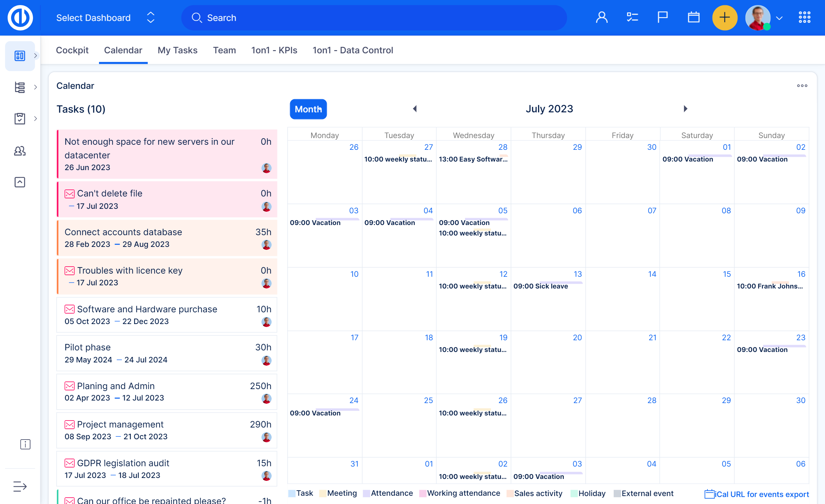Expand the dashboard sidebar item chevron
Image resolution: width=825 pixels, height=504 pixels.
click(35, 56)
